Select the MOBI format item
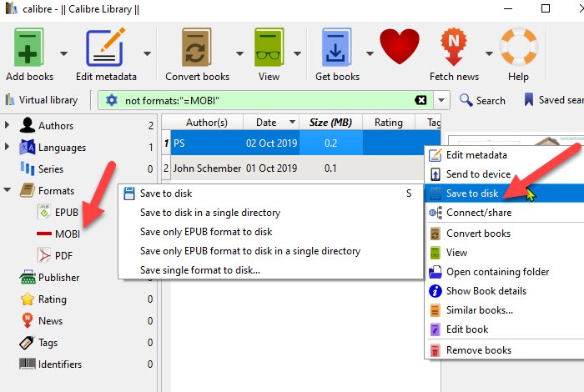This screenshot has width=584, height=392. click(68, 234)
